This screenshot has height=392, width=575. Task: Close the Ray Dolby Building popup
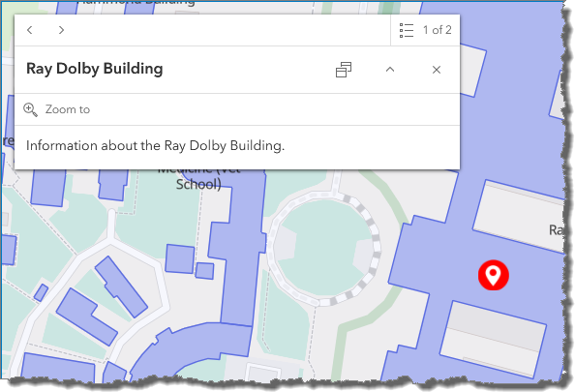tap(436, 70)
